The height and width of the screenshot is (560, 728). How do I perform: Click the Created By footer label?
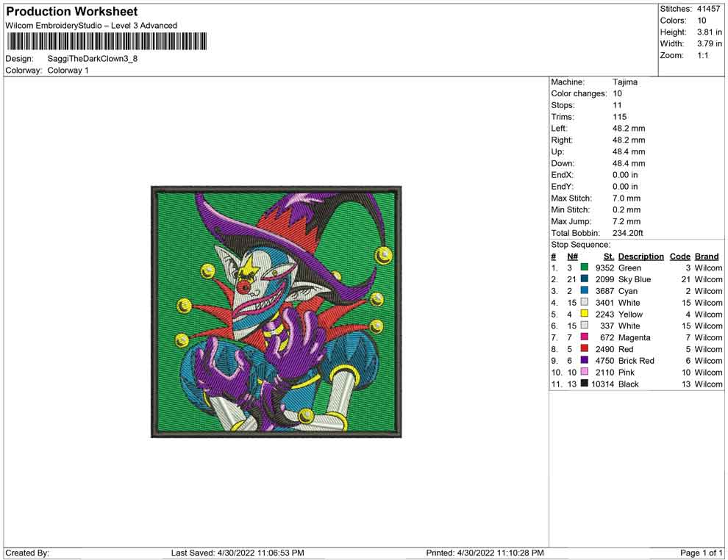coord(27,553)
